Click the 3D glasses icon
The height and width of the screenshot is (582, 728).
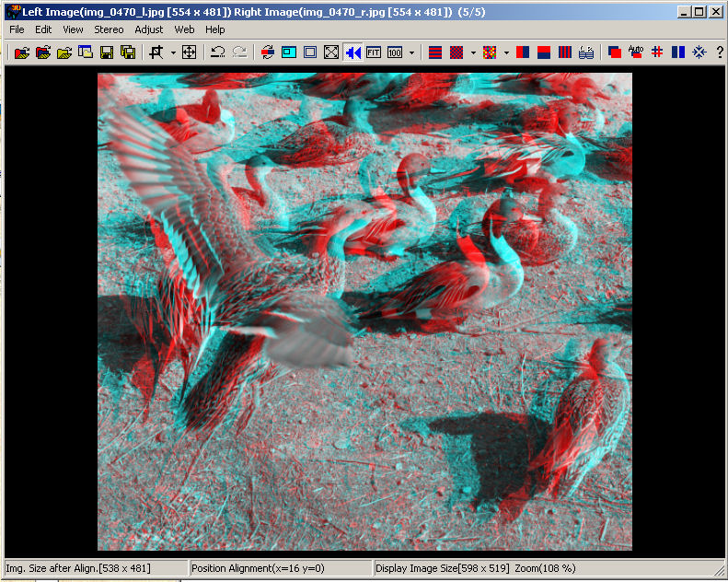click(x=586, y=52)
